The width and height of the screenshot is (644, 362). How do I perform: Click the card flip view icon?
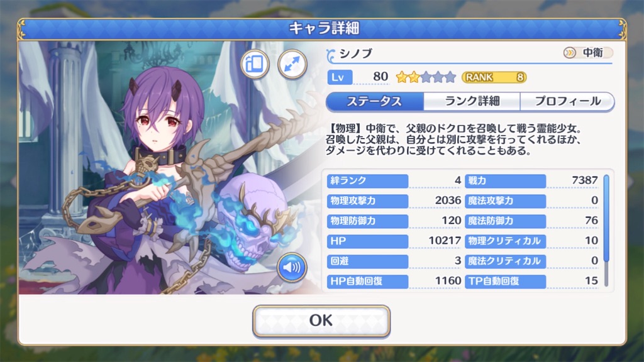tap(255, 64)
